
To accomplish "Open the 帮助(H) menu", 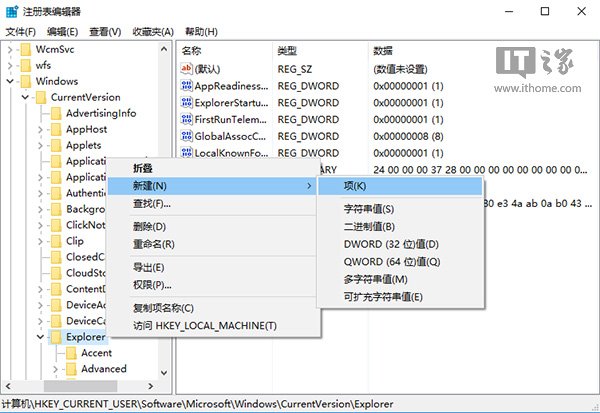I will [201, 32].
